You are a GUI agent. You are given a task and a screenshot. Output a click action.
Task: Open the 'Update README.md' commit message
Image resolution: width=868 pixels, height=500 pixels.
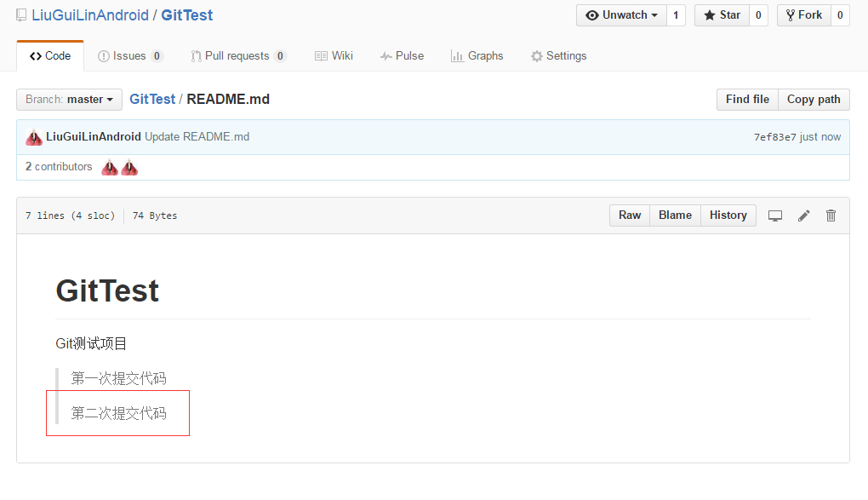click(x=197, y=137)
